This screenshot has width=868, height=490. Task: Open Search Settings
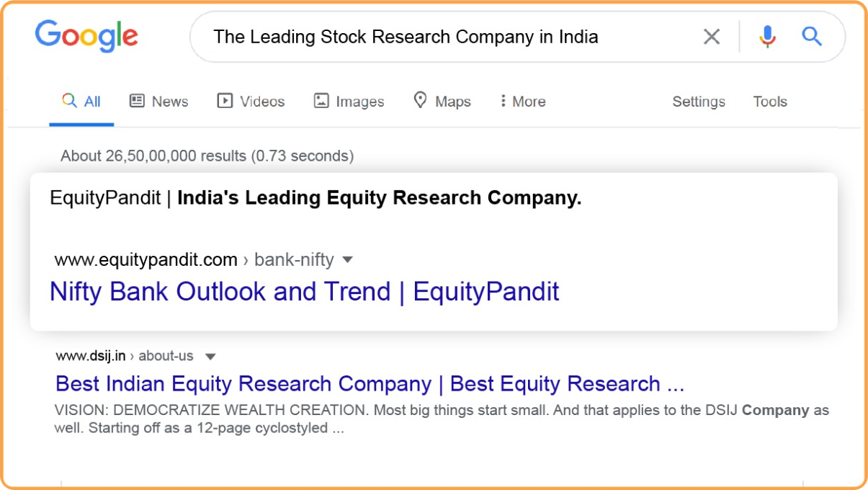point(699,102)
